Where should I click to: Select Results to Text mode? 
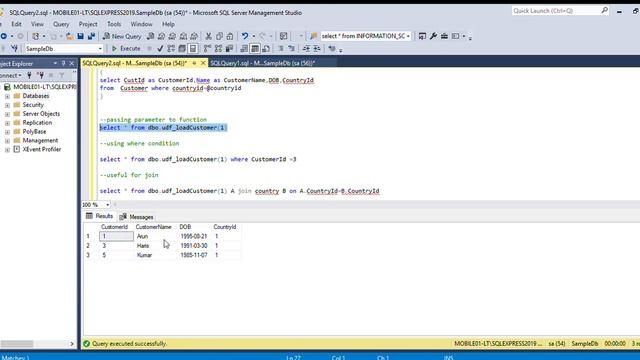[244, 49]
